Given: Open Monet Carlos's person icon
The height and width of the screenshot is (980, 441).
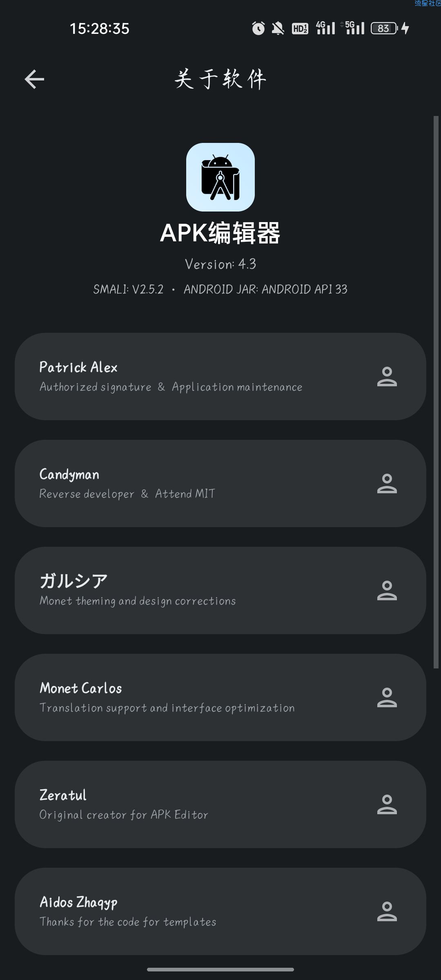Looking at the screenshot, I should [x=387, y=697].
